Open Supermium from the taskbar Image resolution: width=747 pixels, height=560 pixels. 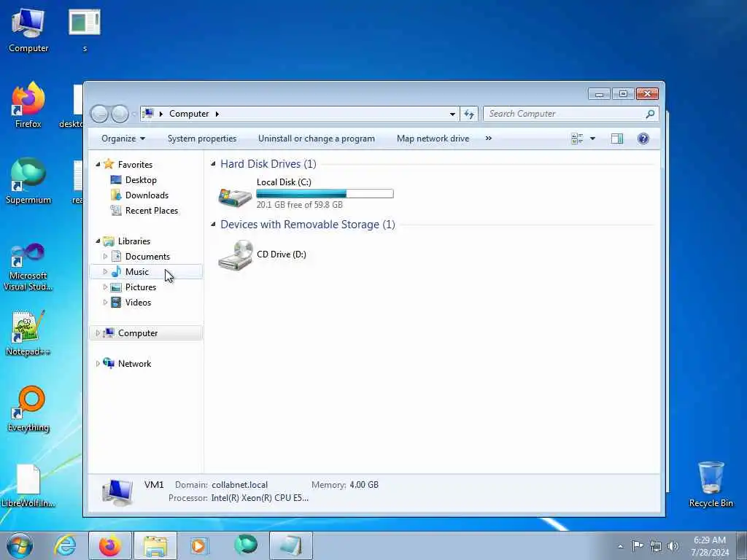tap(246, 545)
